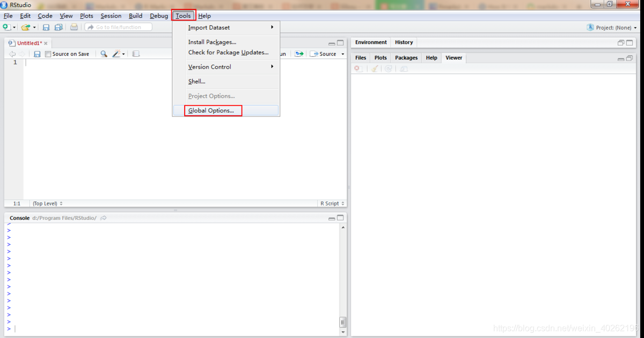Screen dimensions: 644x338
Task: Switch to the Environment tab
Action: (x=371, y=42)
